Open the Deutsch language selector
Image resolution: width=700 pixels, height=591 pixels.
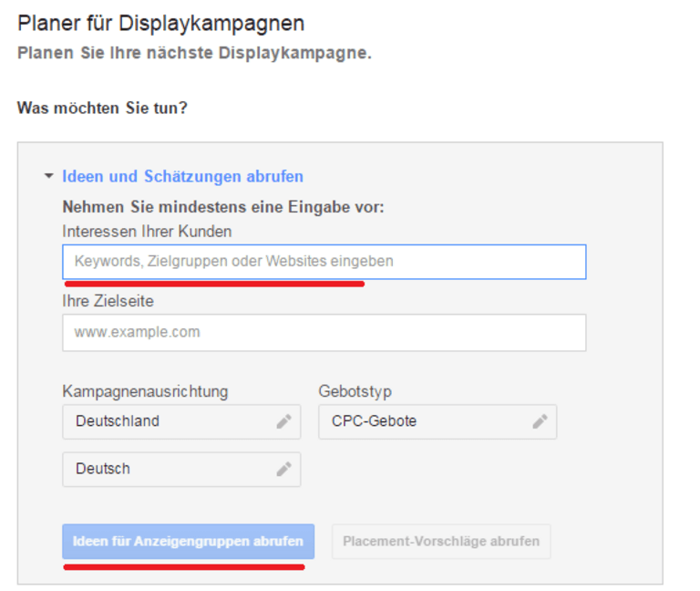[169, 469]
